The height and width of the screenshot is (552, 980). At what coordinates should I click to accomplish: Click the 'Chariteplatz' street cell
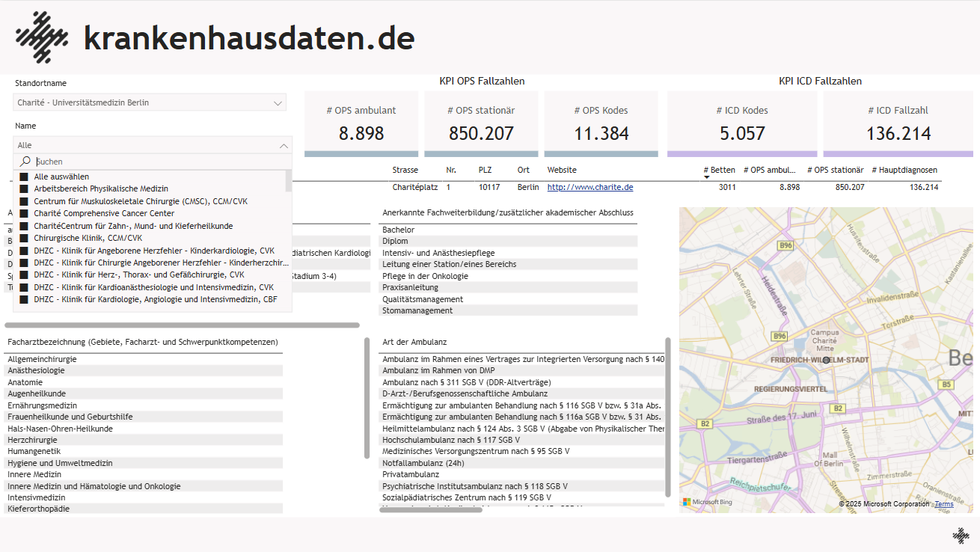coord(415,187)
